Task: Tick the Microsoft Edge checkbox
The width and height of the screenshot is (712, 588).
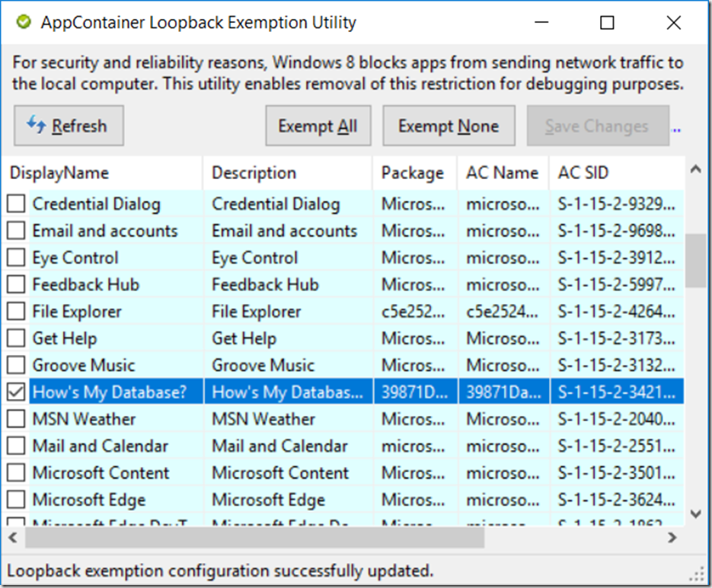Action: (x=16, y=500)
